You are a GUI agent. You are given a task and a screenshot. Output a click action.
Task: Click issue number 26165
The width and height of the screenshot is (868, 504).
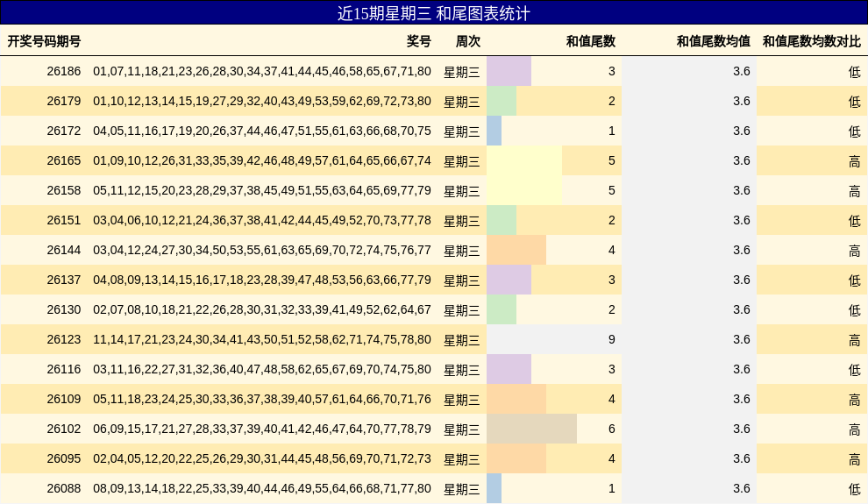[x=64, y=161]
